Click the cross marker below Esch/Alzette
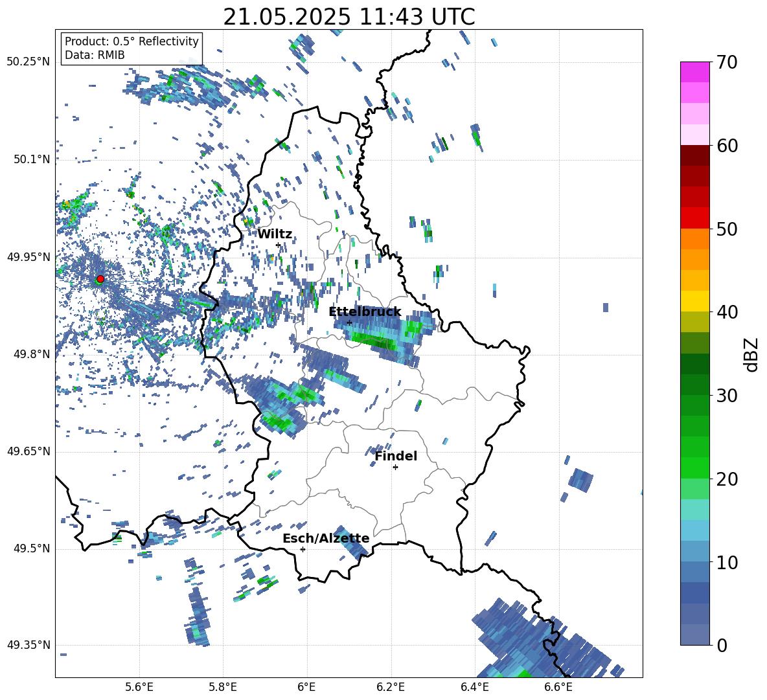The image size is (767, 700). (303, 549)
